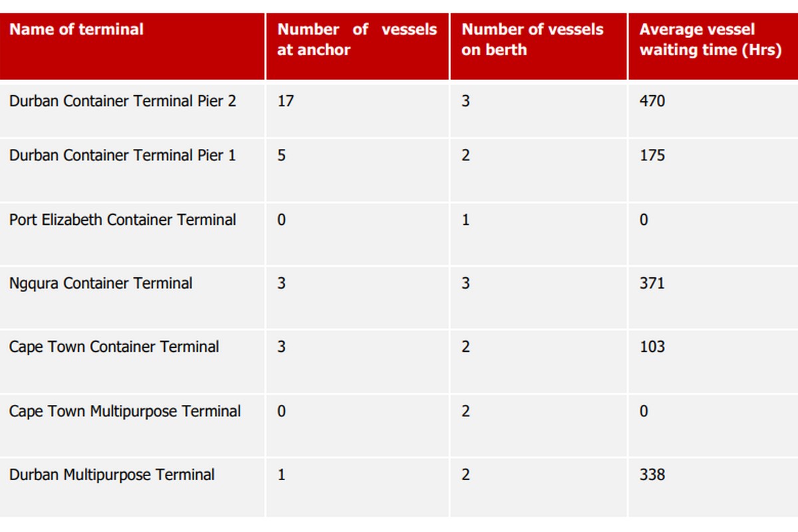
Task: Click Durban Multipurpose's vessels at anchor value 1
Action: pyautogui.click(x=281, y=475)
